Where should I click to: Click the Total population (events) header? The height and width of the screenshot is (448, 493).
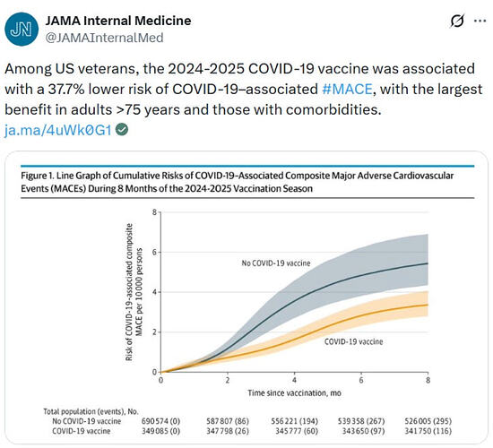point(91,411)
